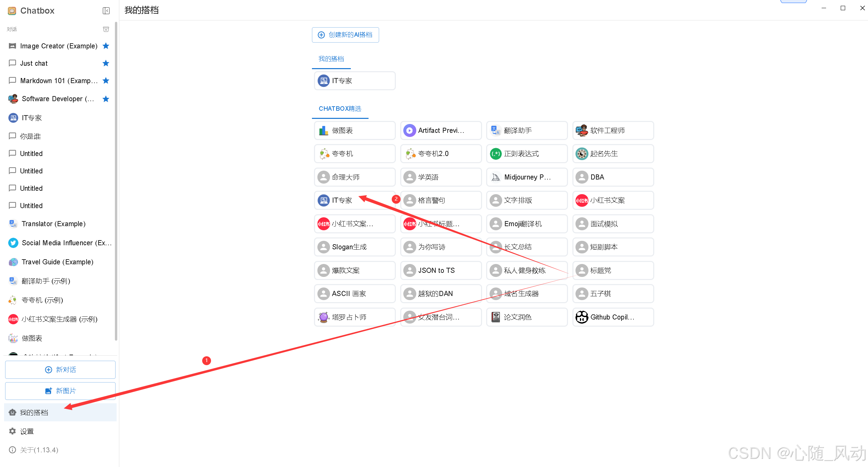The height and width of the screenshot is (467, 868).
Task: Collapse the sidebar with the panel icon
Action: [106, 11]
